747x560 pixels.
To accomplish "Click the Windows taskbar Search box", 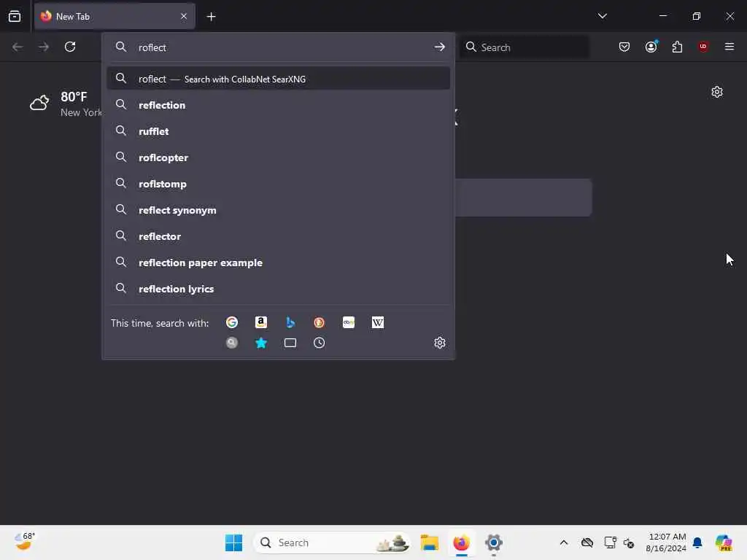I will (x=332, y=542).
